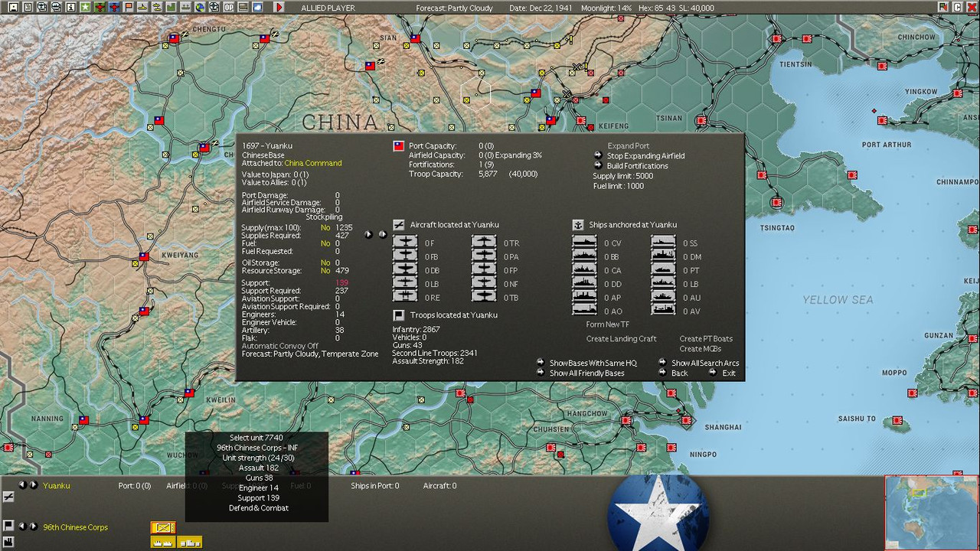Click 'Create PT Boats'

tap(706, 338)
